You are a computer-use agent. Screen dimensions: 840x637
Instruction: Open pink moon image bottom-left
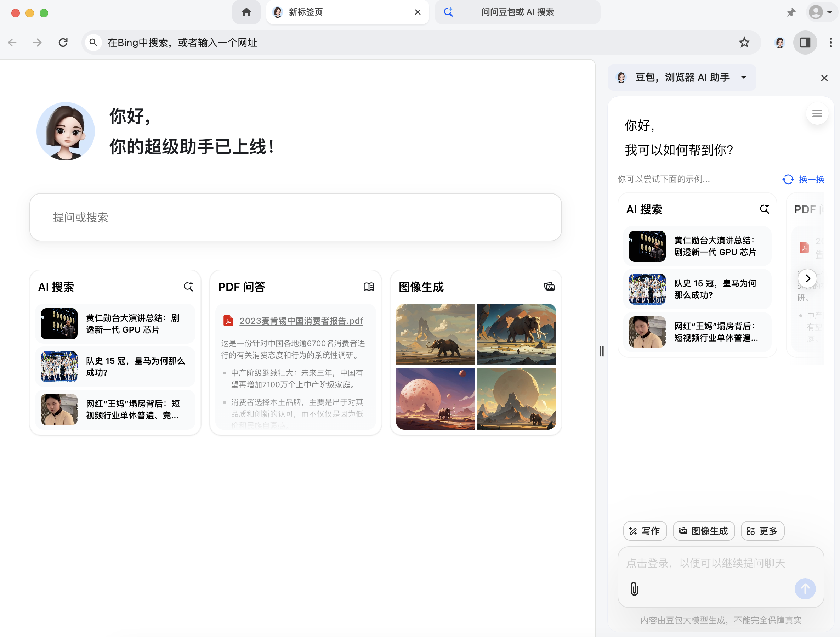pos(435,399)
